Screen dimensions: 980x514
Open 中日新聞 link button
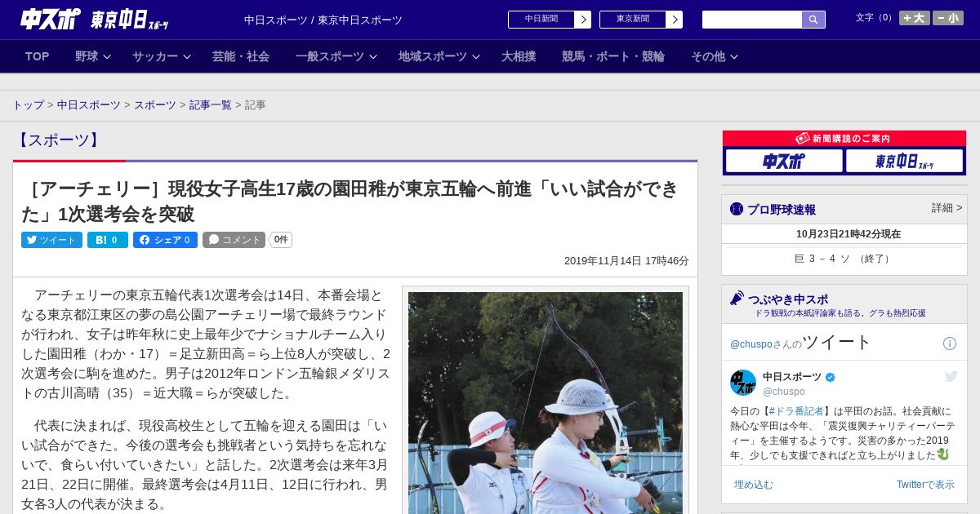coord(541,20)
